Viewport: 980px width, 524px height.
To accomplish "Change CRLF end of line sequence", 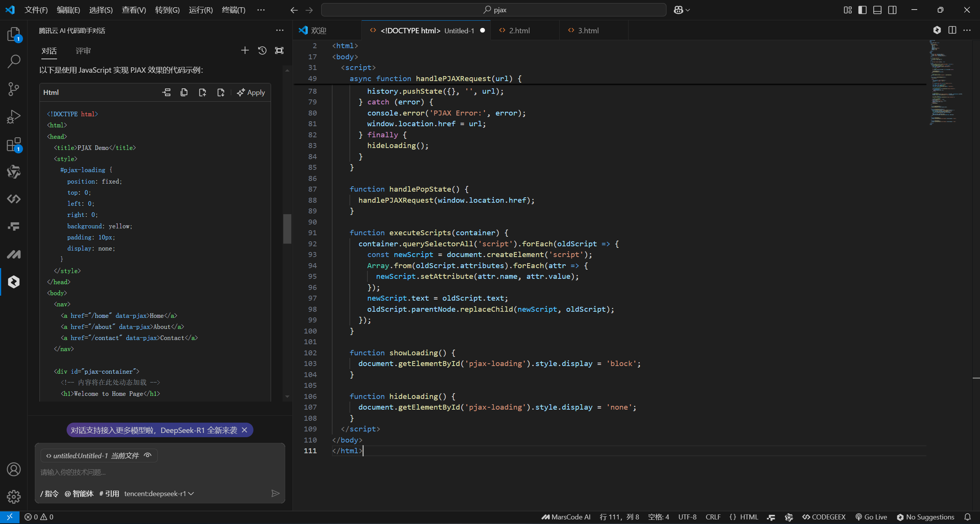I will coord(713,517).
